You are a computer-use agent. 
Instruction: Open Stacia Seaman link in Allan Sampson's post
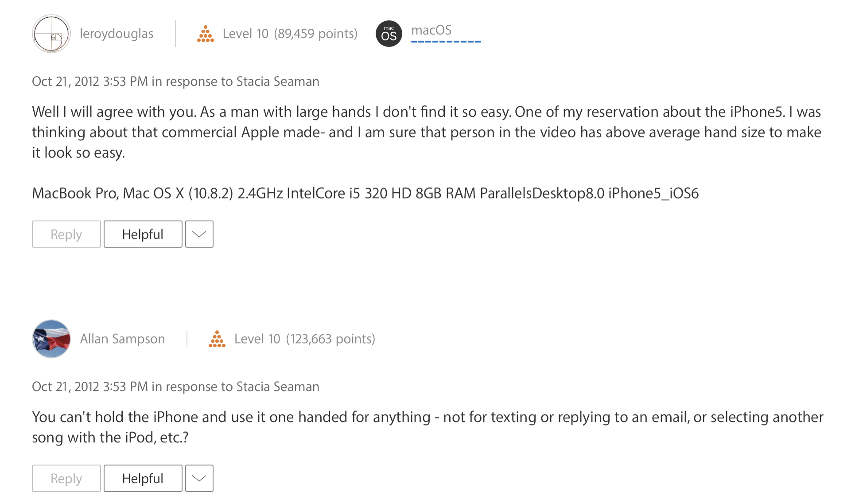(278, 387)
